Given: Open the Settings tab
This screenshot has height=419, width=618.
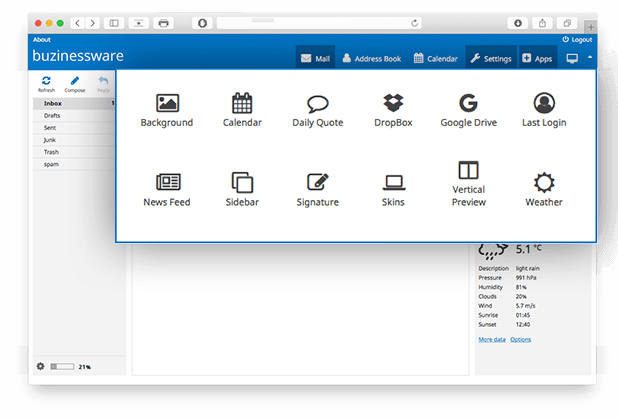Looking at the screenshot, I should (x=490, y=59).
